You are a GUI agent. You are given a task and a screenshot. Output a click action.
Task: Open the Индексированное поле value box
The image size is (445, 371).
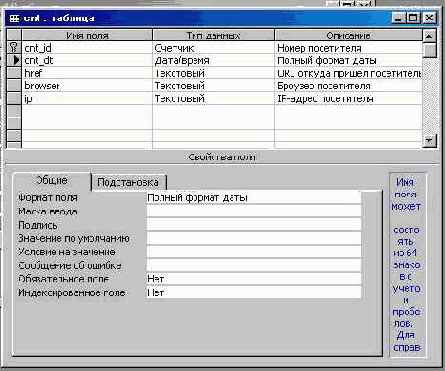254,292
